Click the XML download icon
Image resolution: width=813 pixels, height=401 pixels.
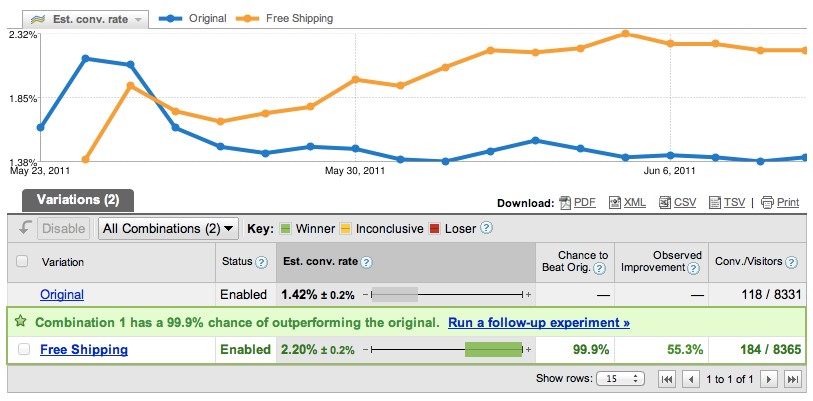tap(615, 203)
